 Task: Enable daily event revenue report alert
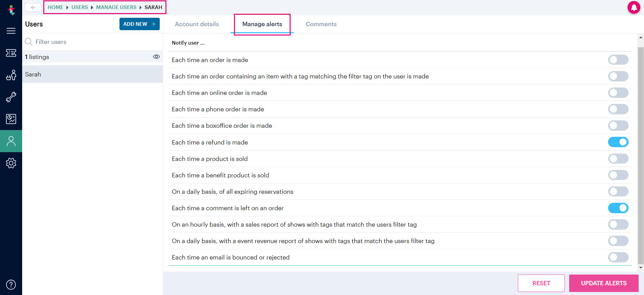pyautogui.click(x=618, y=241)
